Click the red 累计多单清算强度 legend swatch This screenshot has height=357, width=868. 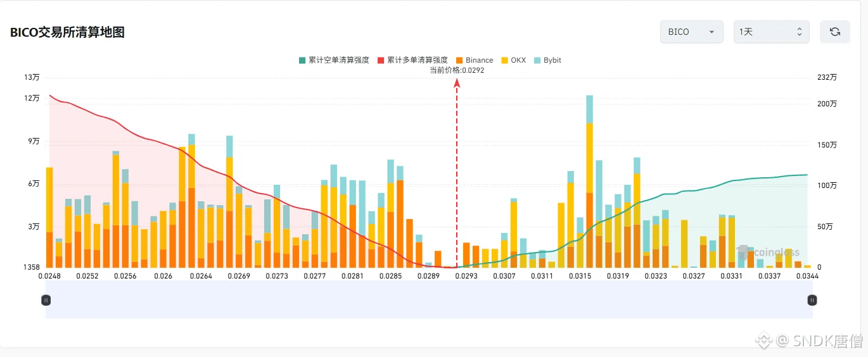(x=381, y=60)
